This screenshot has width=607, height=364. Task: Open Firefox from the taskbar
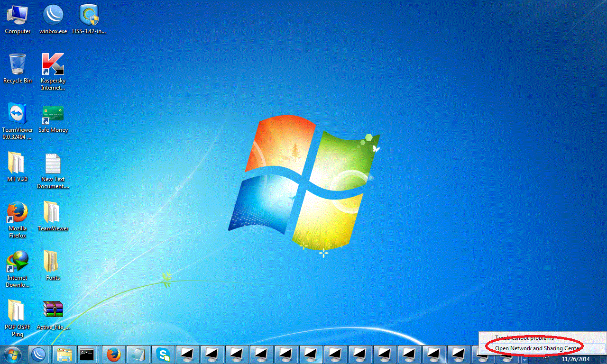tap(113, 355)
